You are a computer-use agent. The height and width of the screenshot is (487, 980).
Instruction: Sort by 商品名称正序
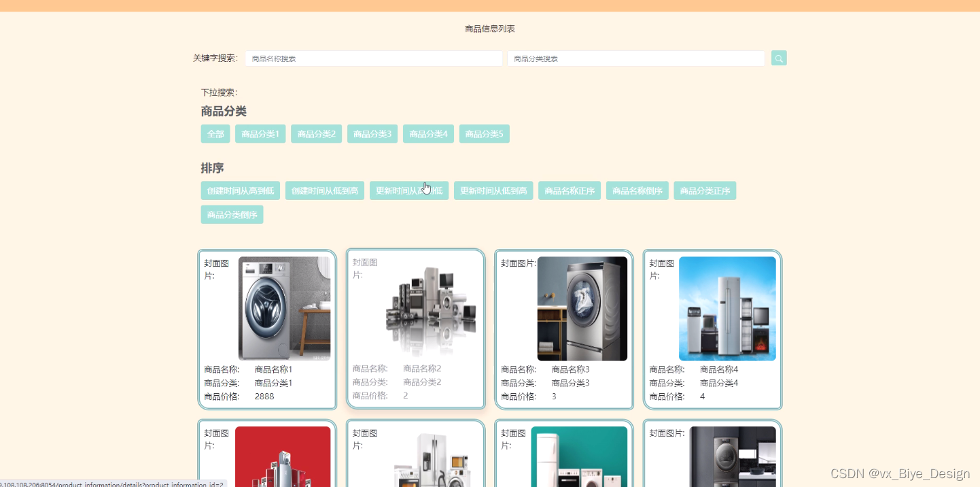tap(570, 190)
